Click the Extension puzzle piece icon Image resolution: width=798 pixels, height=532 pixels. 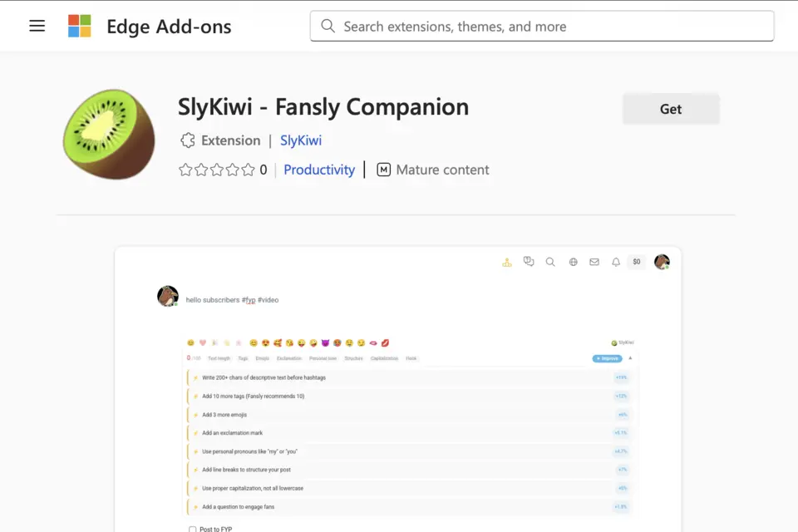coord(188,140)
